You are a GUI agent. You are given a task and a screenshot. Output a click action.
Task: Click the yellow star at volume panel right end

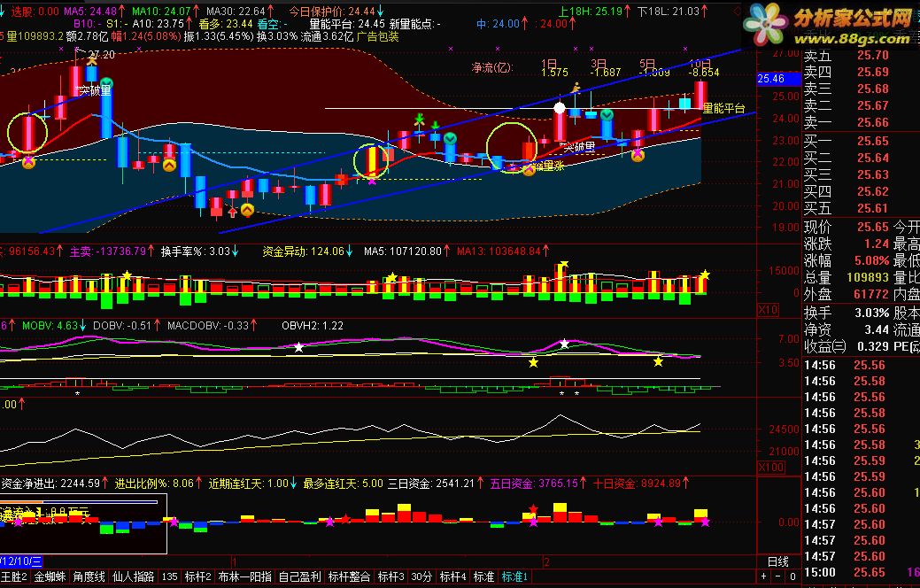click(705, 275)
